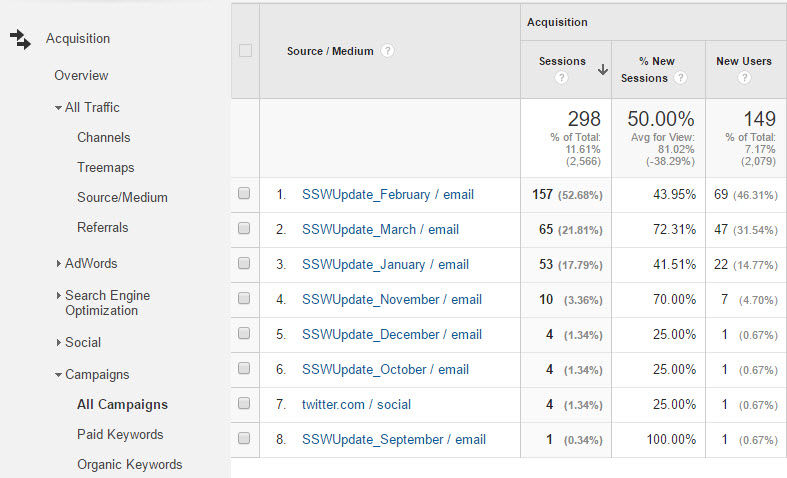
Task: Select the checkbox for twitter.com / social row
Action: (244, 405)
